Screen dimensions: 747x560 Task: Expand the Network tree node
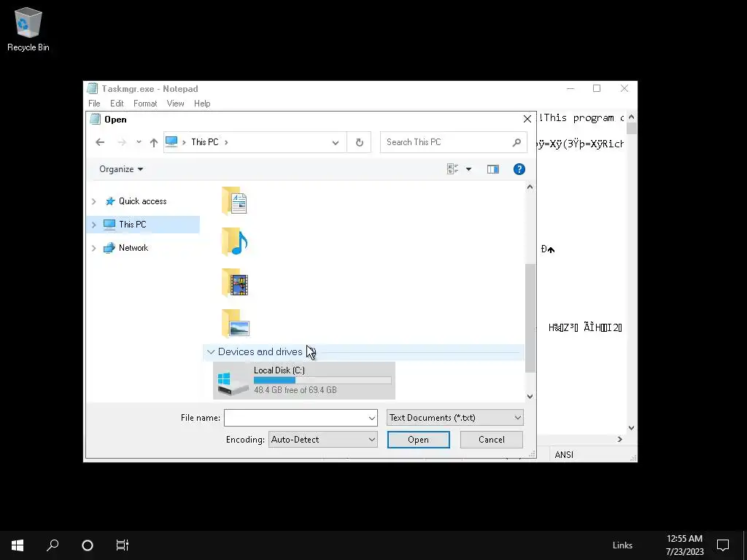94,248
